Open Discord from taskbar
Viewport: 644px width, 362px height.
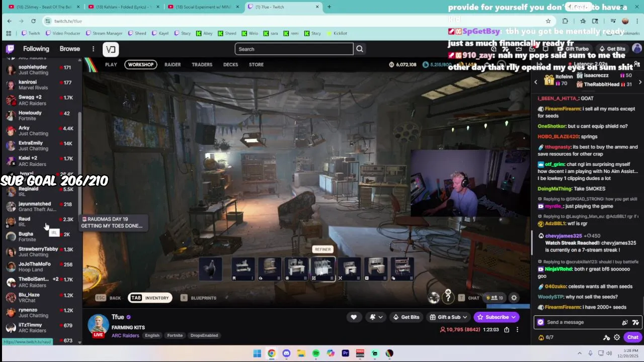(286, 353)
